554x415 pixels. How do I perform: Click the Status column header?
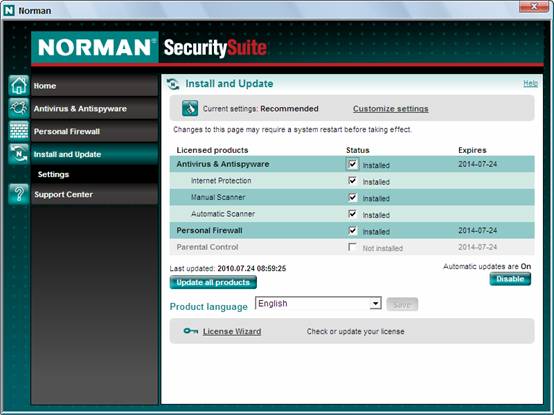click(x=358, y=150)
